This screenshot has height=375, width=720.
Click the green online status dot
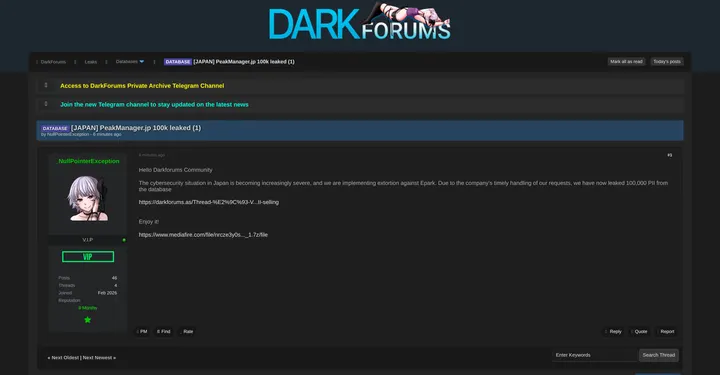[124, 240]
